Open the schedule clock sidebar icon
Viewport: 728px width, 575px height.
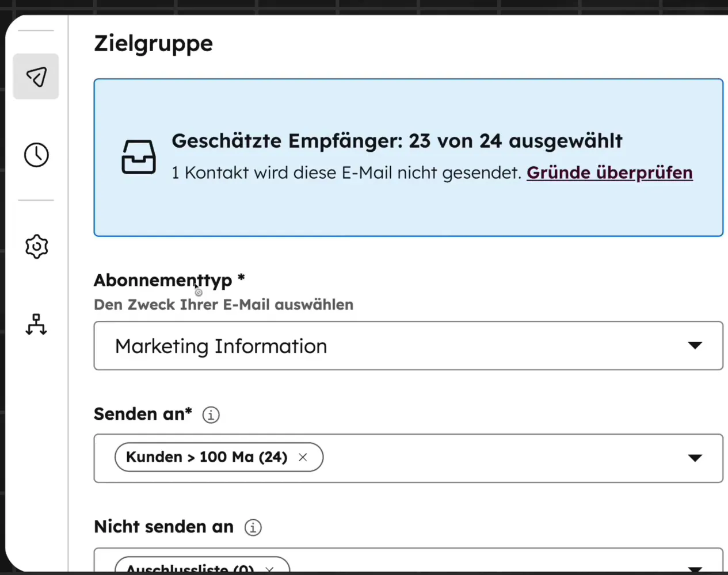tap(36, 155)
